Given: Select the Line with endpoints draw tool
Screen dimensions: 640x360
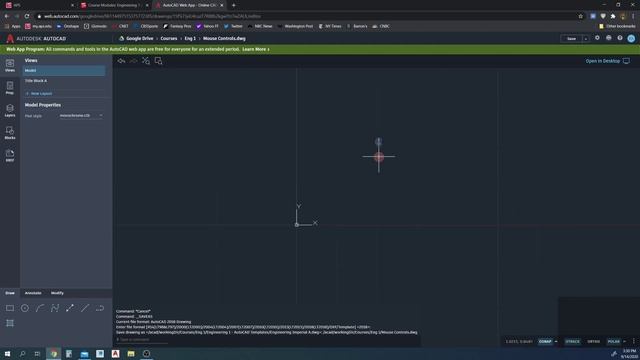Looking at the screenshot, I should point(70,308).
